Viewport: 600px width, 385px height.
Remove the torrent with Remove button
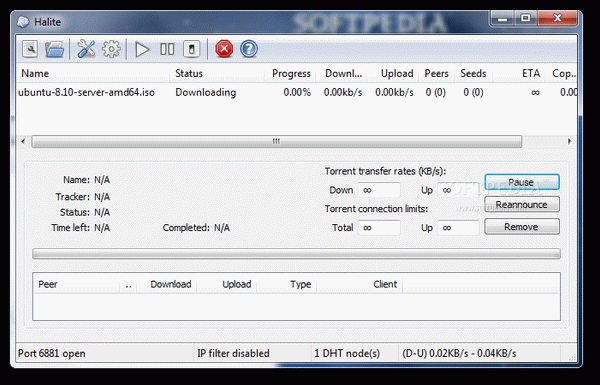pyautogui.click(x=522, y=227)
